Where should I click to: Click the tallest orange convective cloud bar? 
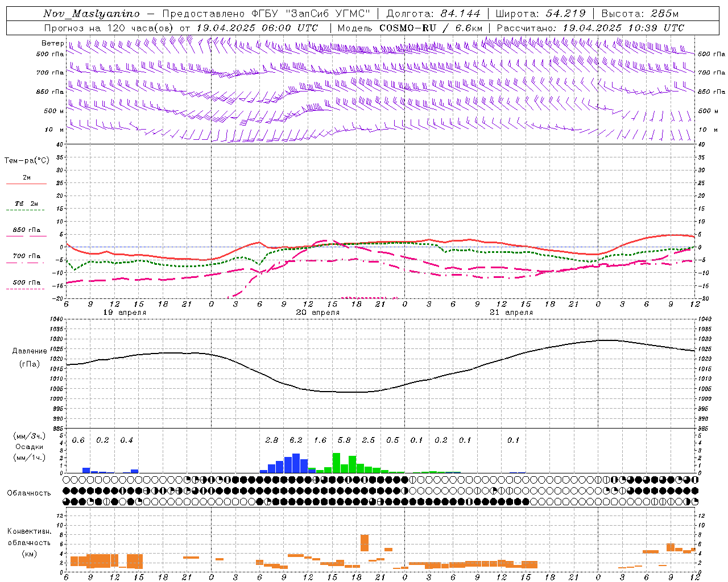(365, 543)
